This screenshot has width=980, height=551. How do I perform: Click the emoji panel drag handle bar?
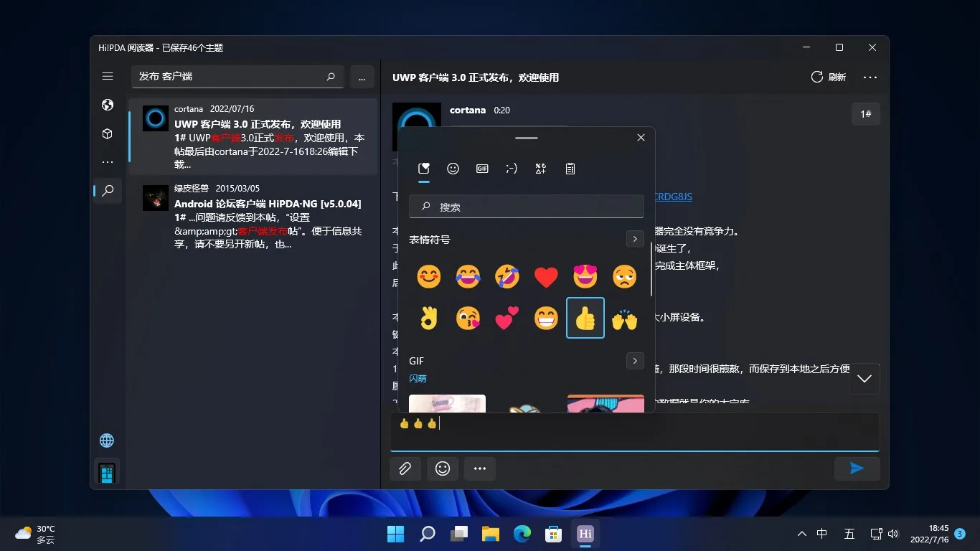tap(526, 138)
